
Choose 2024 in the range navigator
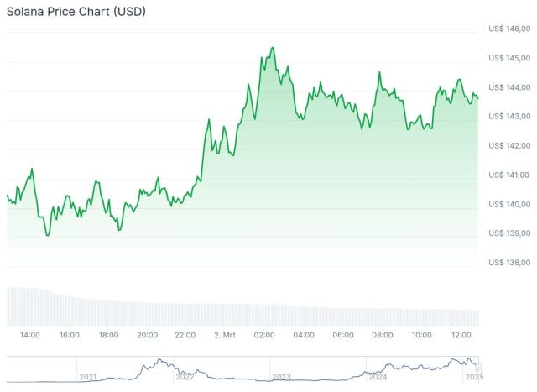click(378, 377)
